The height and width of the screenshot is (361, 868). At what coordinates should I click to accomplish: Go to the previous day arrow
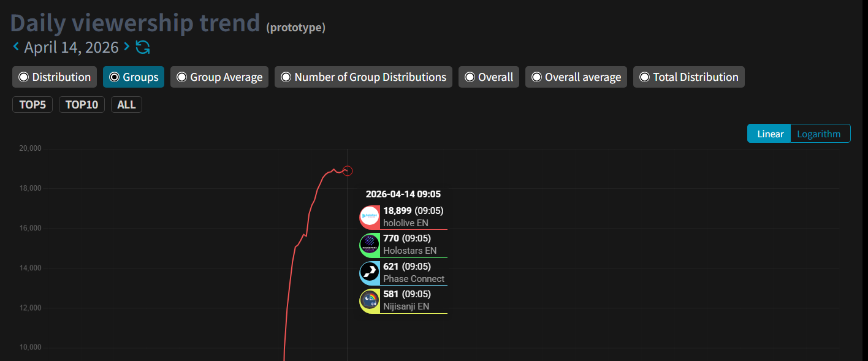pyautogui.click(x=16, y=47)
